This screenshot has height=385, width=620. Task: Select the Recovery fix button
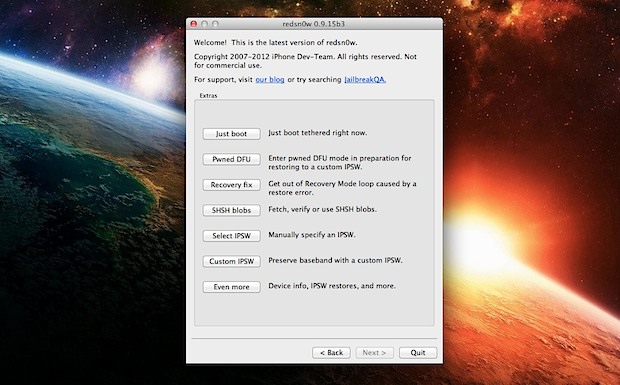231,185
